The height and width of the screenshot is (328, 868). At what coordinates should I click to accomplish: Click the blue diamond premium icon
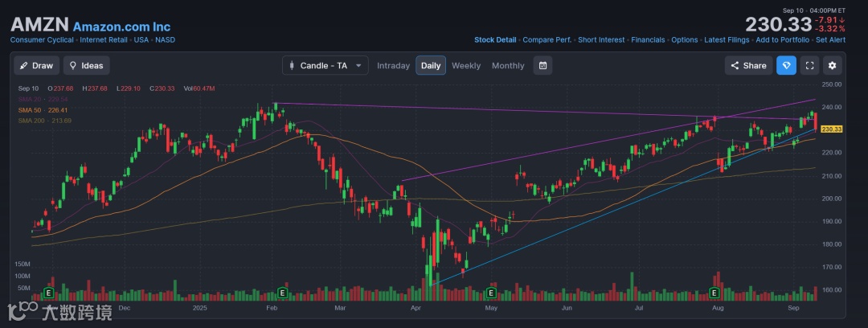(786, 66)
